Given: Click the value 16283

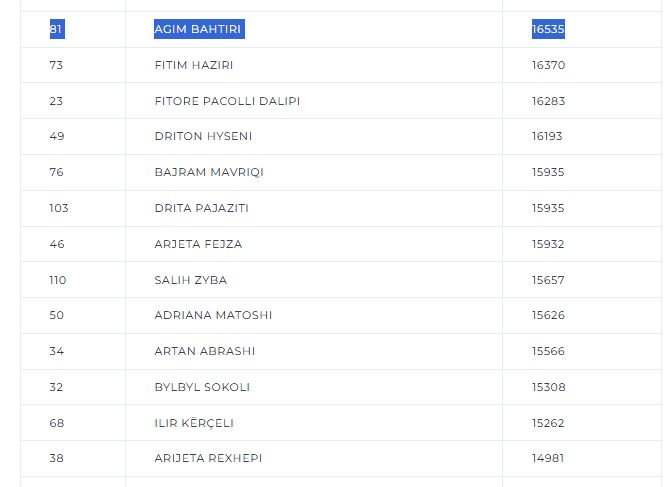Looking at the screenshot, I should [548, 101].
